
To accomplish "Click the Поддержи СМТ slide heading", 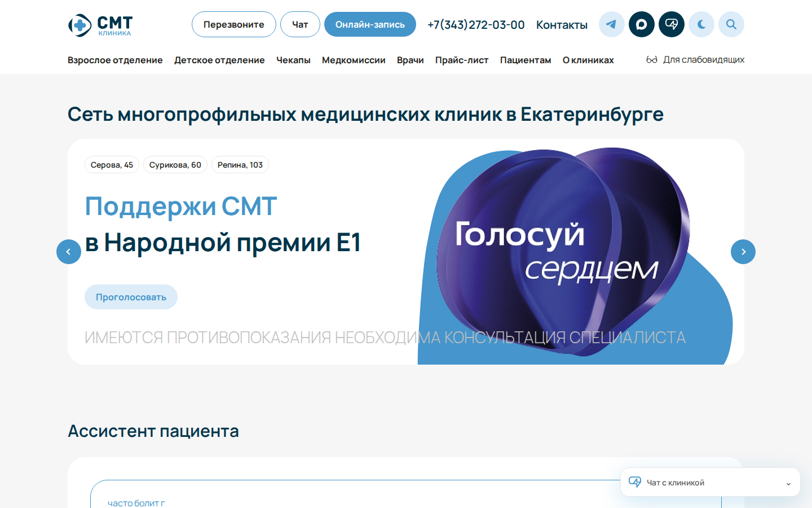I will pos(181,207).
